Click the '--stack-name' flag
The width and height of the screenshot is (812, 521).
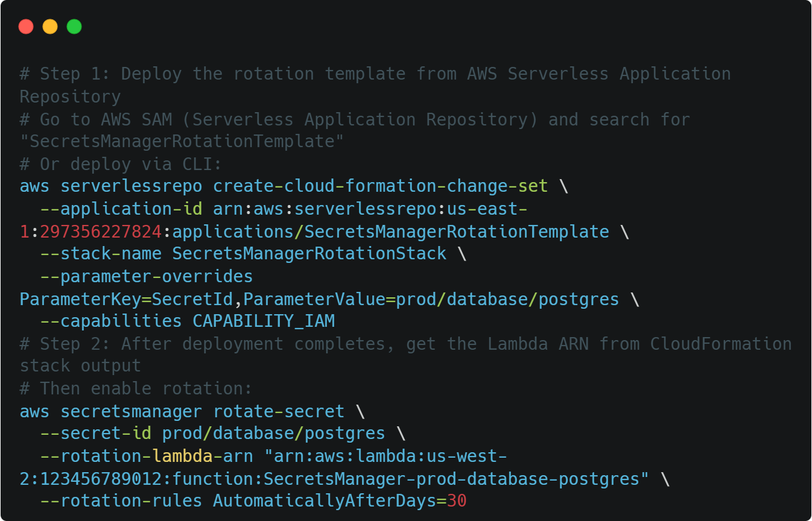tap(100, 254)
